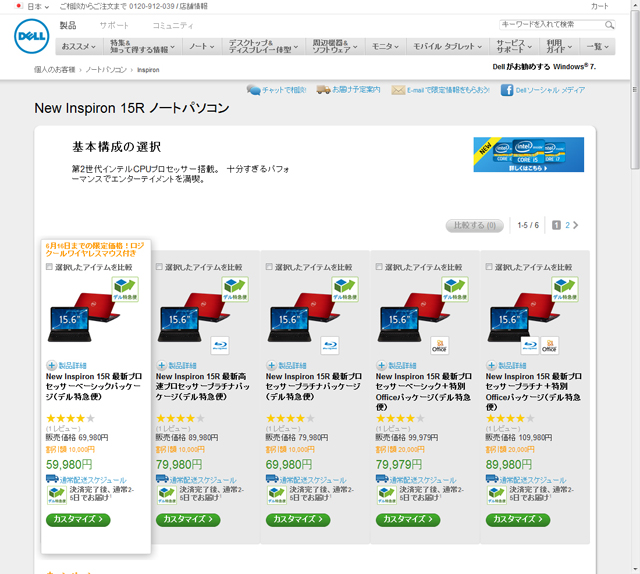Click カスタマイズ button for 89,980円 package

(518, 519)
